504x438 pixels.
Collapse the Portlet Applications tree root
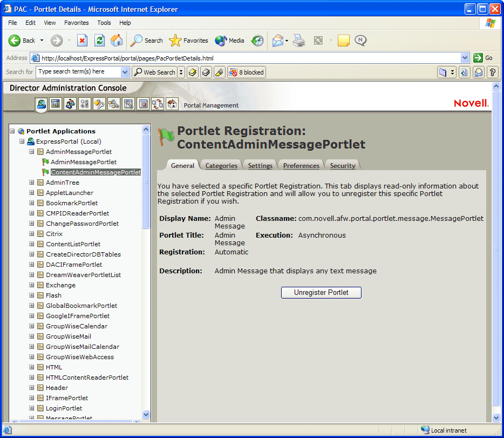pos(12,131)
